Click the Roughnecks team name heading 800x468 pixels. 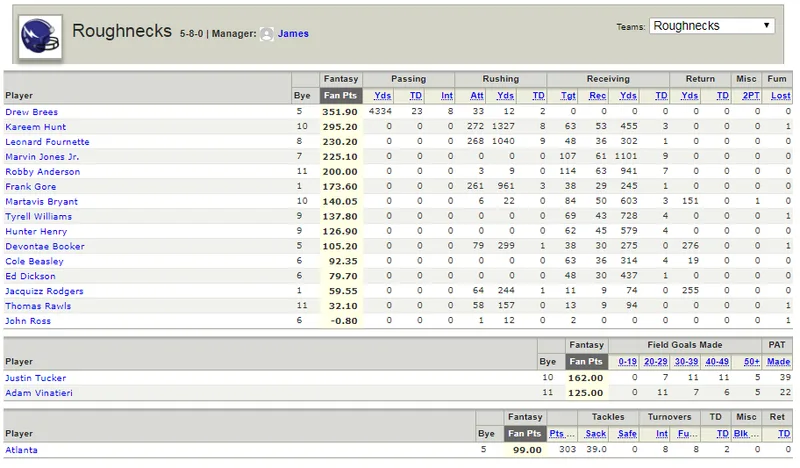point(122,31)
